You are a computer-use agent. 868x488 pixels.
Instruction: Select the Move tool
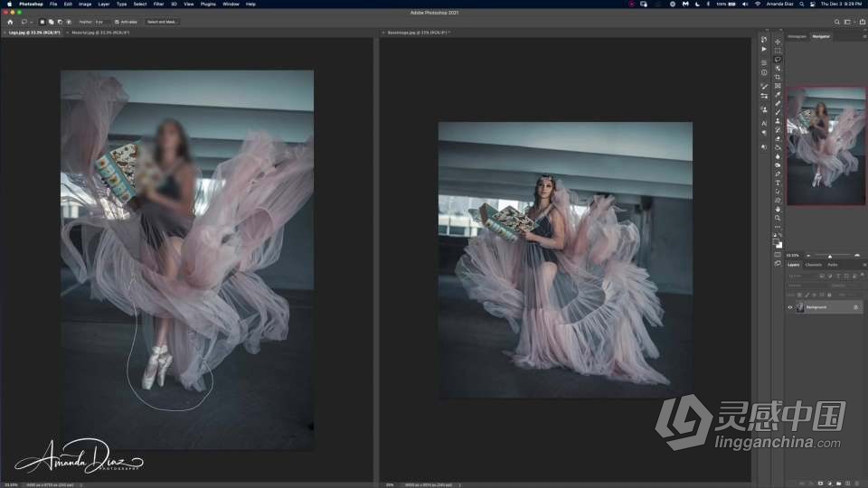[778, 42]
